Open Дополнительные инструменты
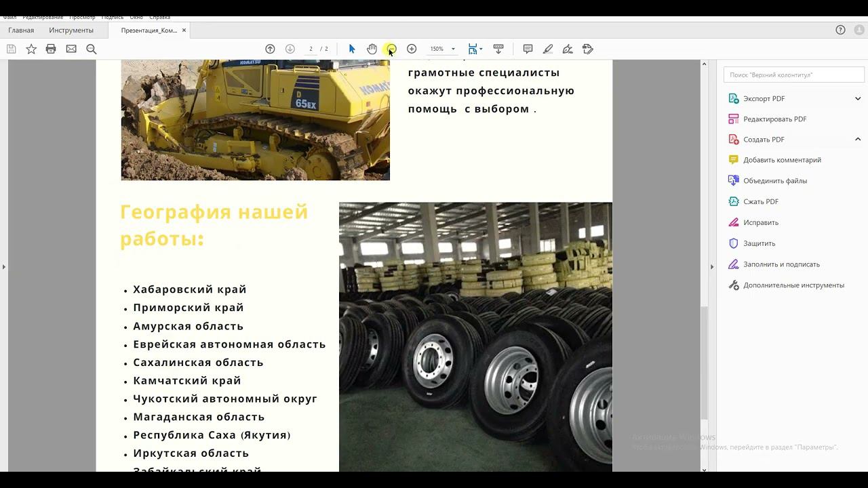This screenshot has height=488, width=868. 793,285
